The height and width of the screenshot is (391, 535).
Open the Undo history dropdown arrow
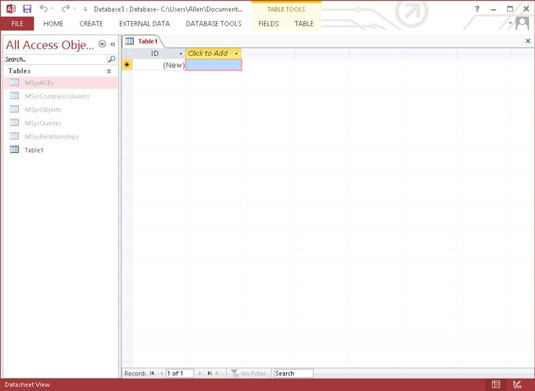pyautogui.click(x=52, y=9)
